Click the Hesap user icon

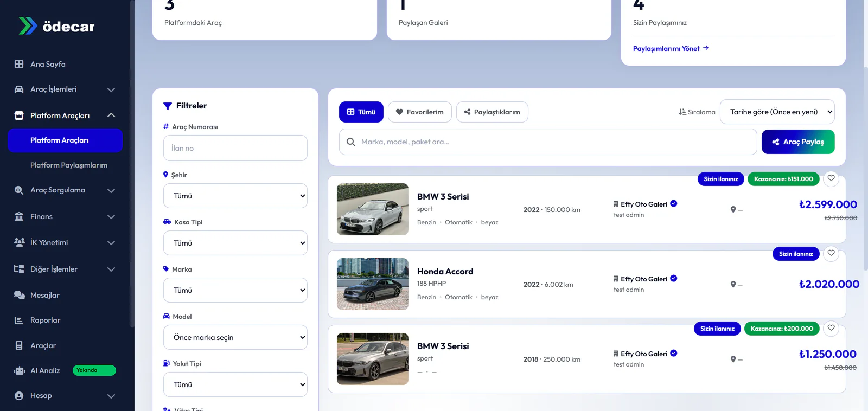[x=19, y=396]
